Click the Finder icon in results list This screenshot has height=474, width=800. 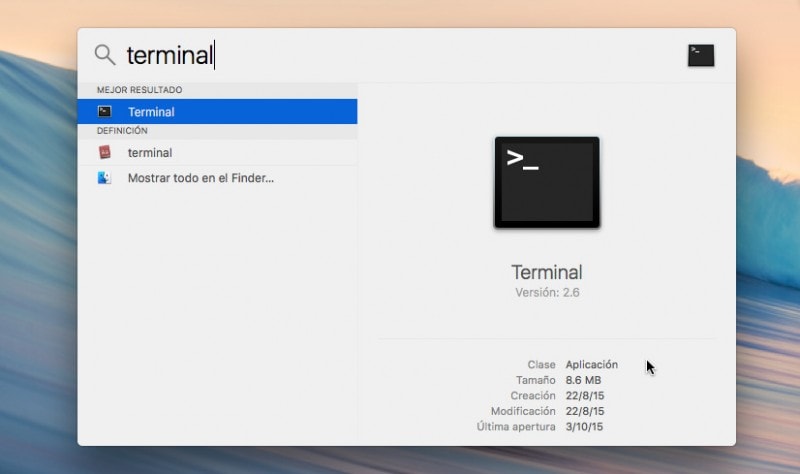coord(105,178)
